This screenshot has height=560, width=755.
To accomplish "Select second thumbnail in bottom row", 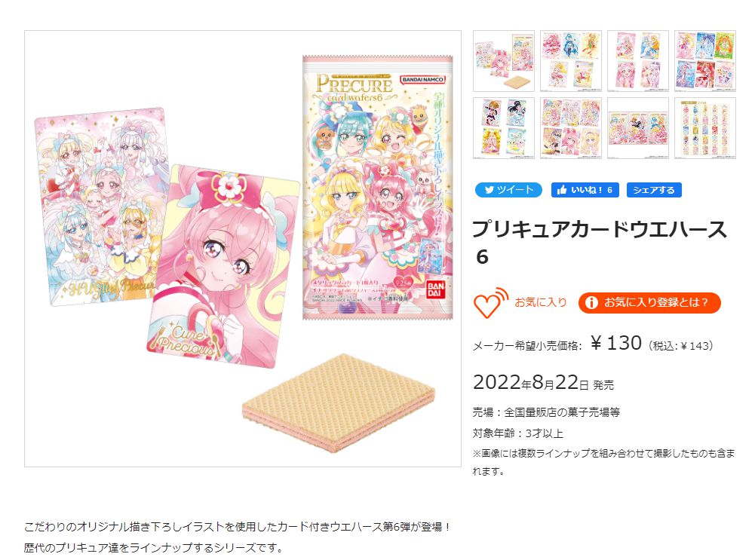I will pos(570,128).
